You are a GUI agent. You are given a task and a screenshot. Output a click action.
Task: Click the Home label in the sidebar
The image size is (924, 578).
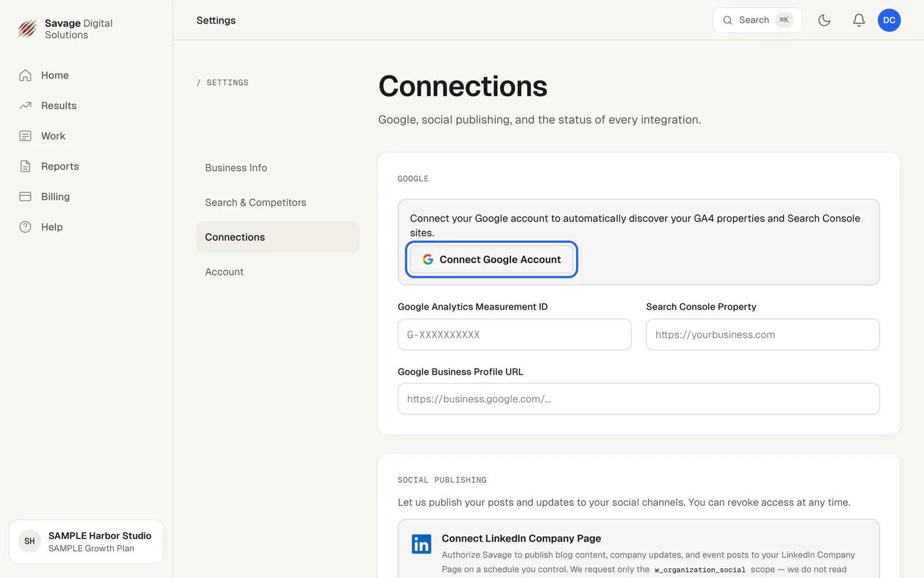55,75
